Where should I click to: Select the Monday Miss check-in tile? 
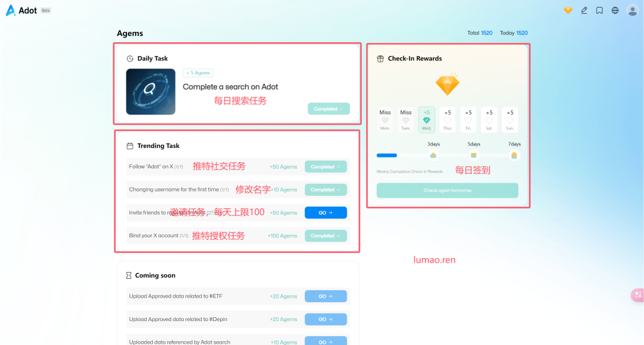click(x=385, y=120)
